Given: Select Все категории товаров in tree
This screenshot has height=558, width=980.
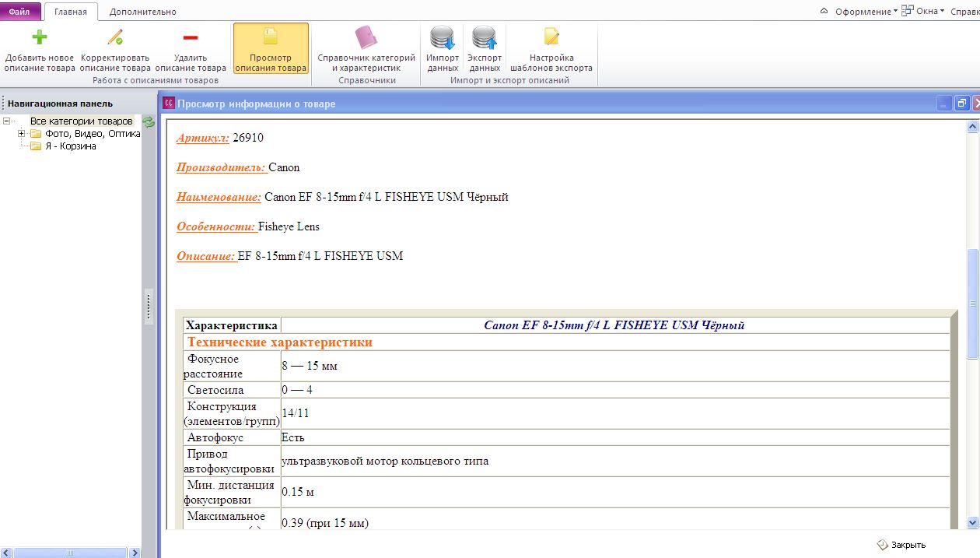Looking at the screenshot, I should 82,121.
